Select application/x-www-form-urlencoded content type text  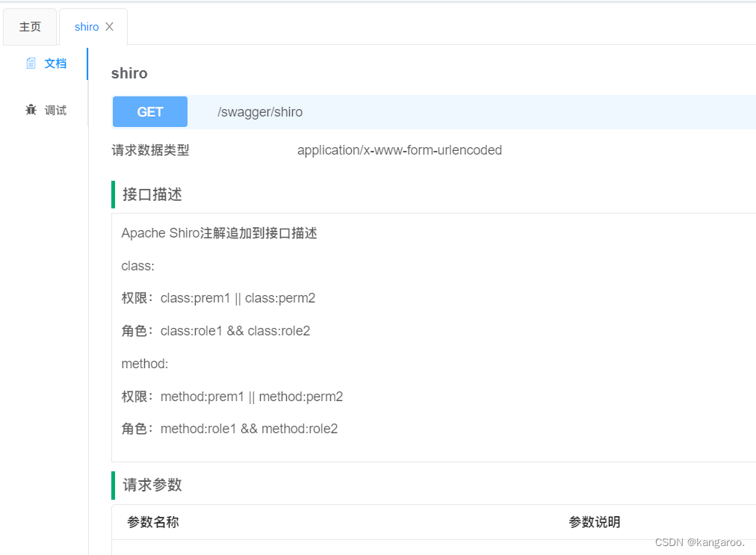[400, 150]
